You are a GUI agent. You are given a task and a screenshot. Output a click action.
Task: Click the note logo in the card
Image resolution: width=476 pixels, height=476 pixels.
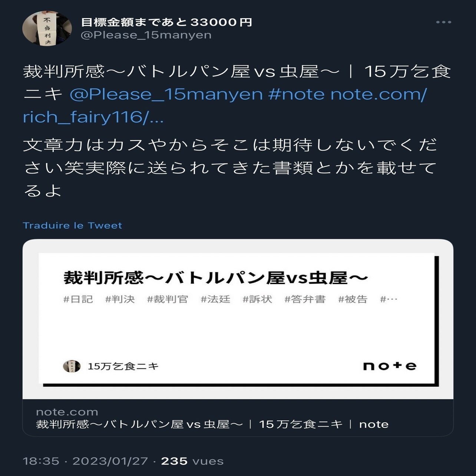(389, 366)
